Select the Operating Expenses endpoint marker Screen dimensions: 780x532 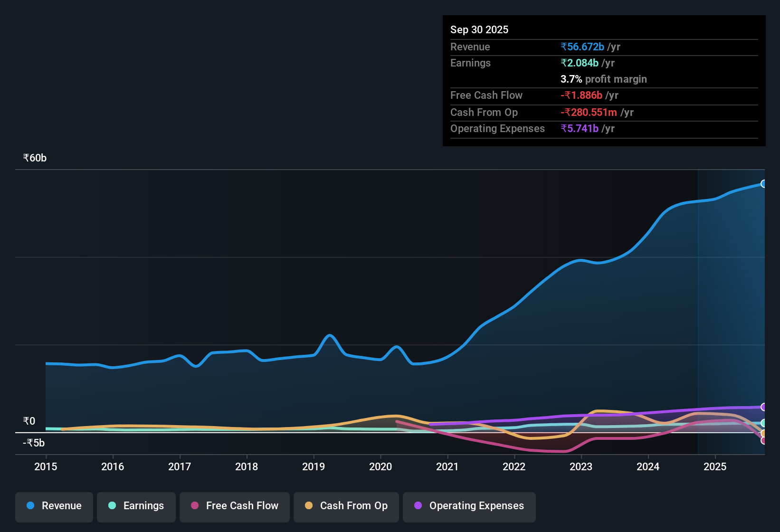(x=763, y=407)
